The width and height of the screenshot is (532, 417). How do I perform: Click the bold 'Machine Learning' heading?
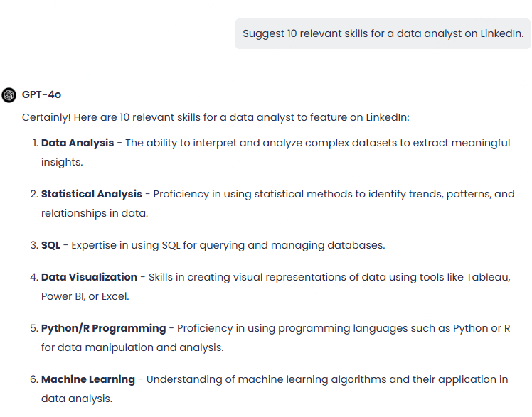click(88, 379)
